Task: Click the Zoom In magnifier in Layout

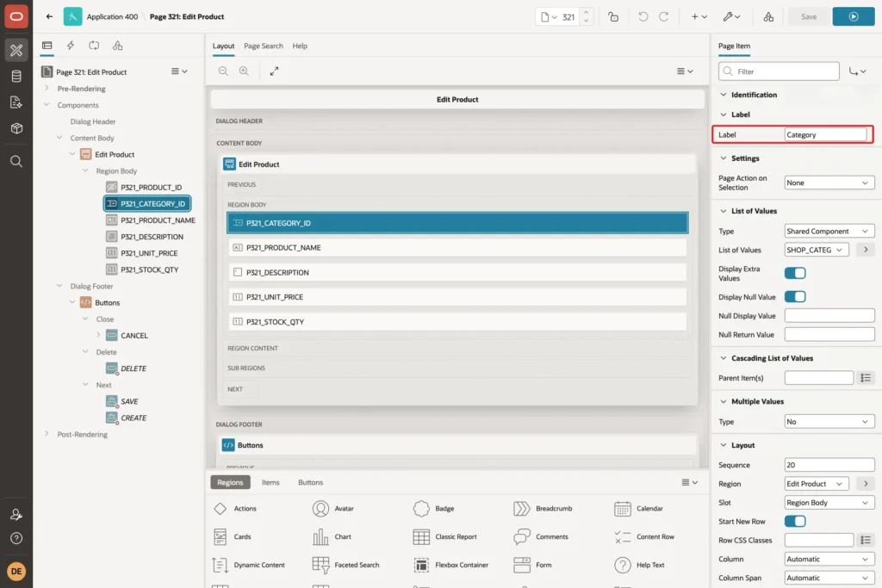Action: click(x=244, y=71)
